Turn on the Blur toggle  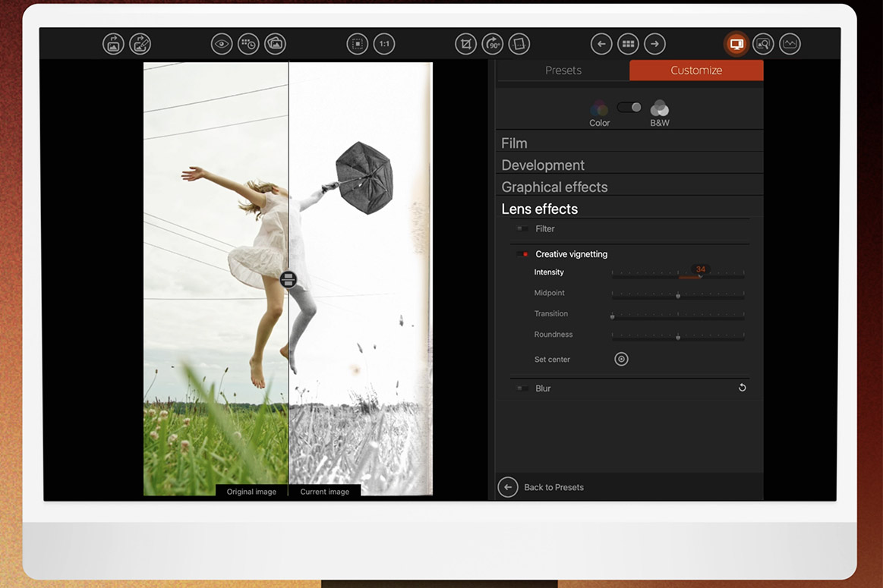(x=522, y=388)
